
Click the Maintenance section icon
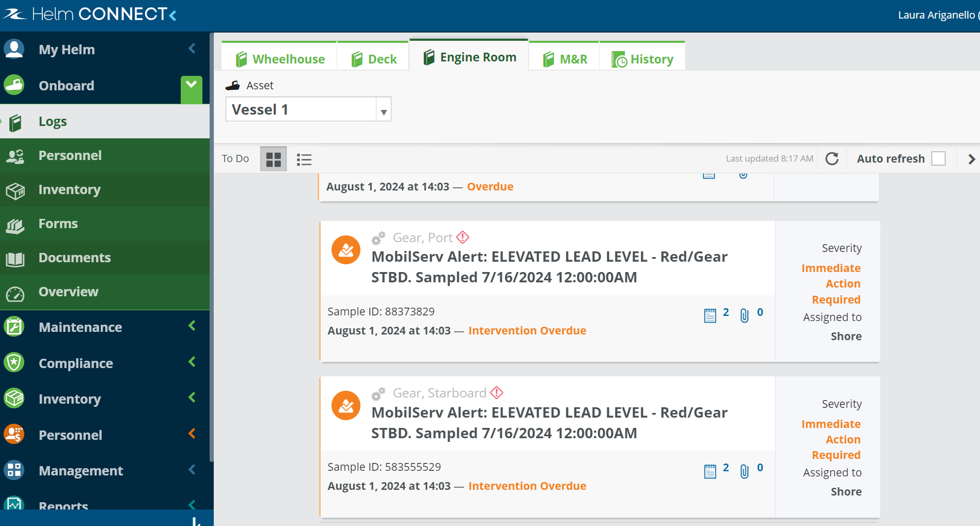tap(14, 327)
